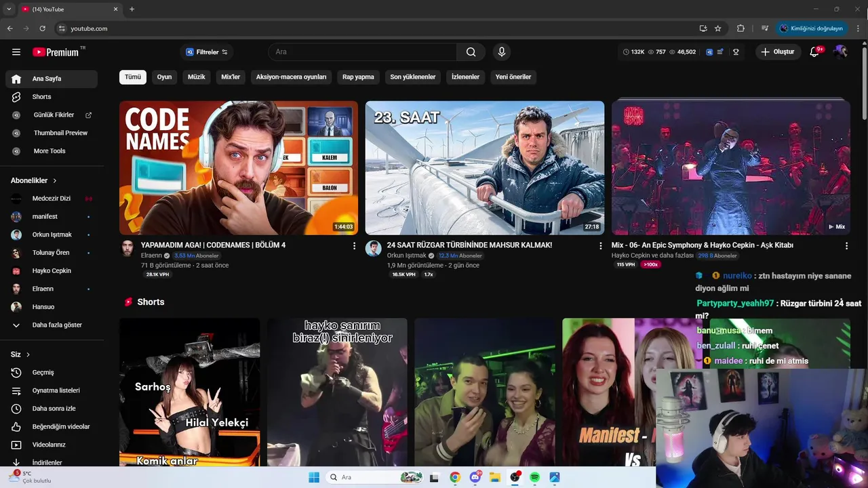Open the 23. SAAT wind turbine thumbnail

[x=485, y=167]
